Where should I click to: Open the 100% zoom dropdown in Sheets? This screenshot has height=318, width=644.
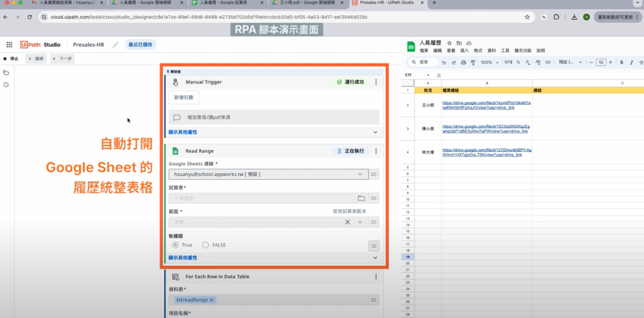tap(489, 62)
